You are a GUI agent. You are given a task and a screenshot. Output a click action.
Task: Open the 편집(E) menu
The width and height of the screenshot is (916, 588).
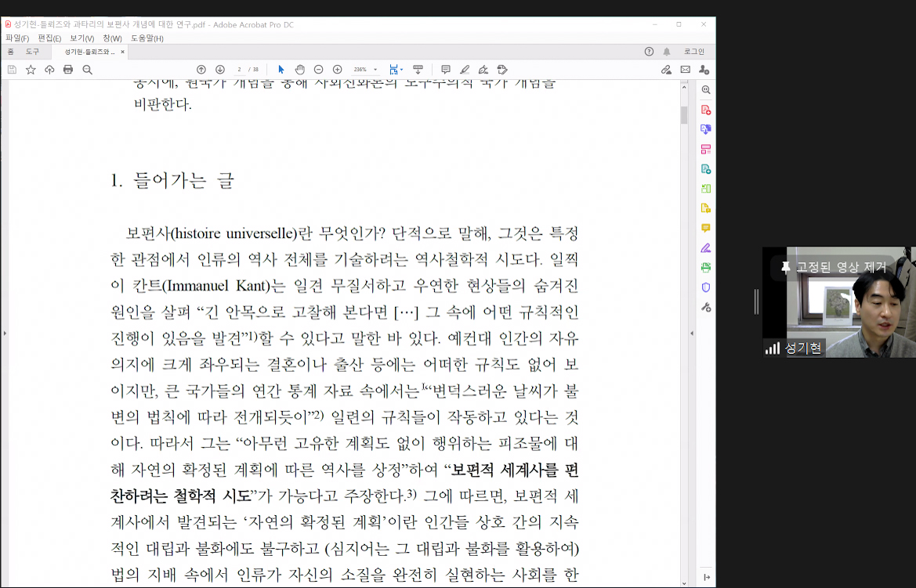(x=49, y=38)
